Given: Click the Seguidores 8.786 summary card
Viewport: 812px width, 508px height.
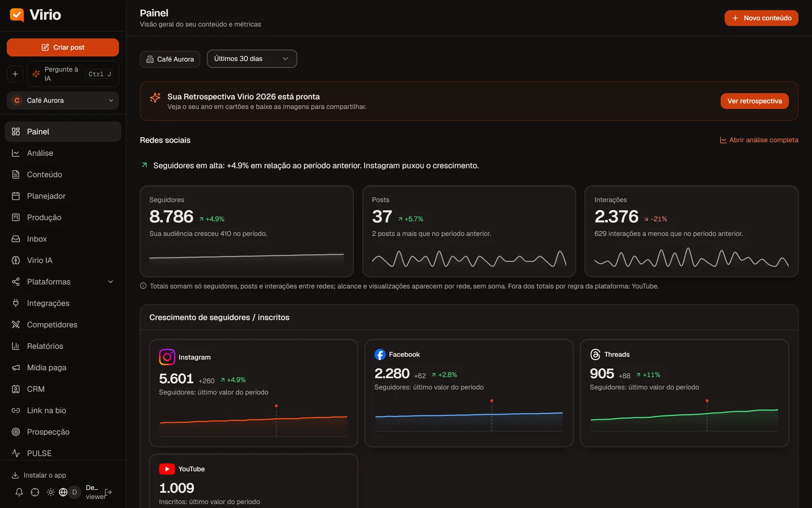Looking at the screenshot, I should click(x=247, y=231).
